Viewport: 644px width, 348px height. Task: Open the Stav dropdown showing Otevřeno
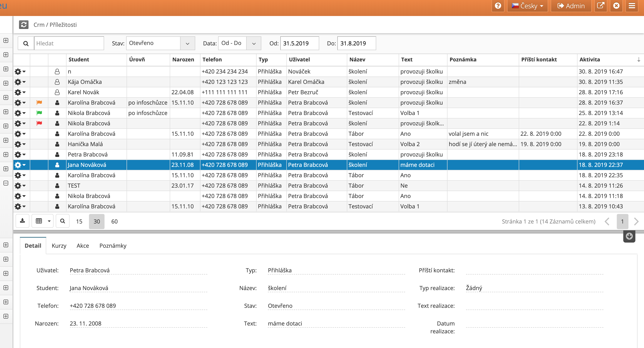tap(187, 43)
